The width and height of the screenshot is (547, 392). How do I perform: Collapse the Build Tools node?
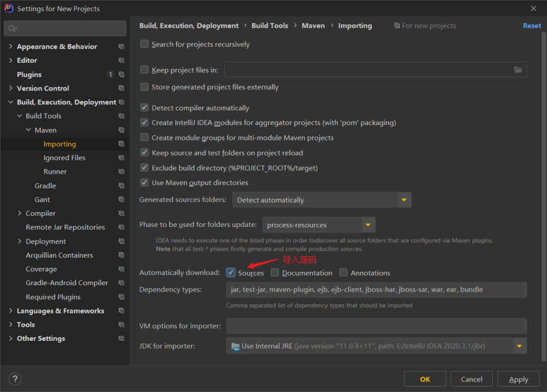tap(20, 116)
